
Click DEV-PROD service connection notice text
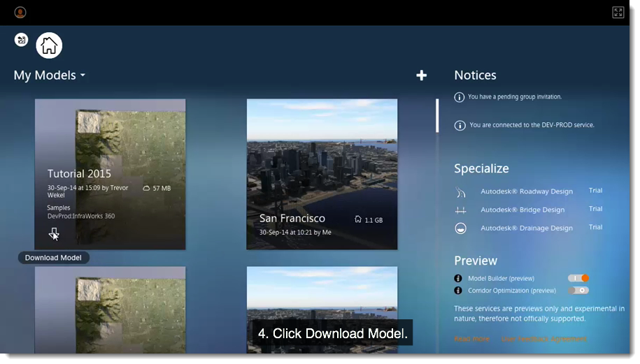pyautogui.click(x=532, y=125)
